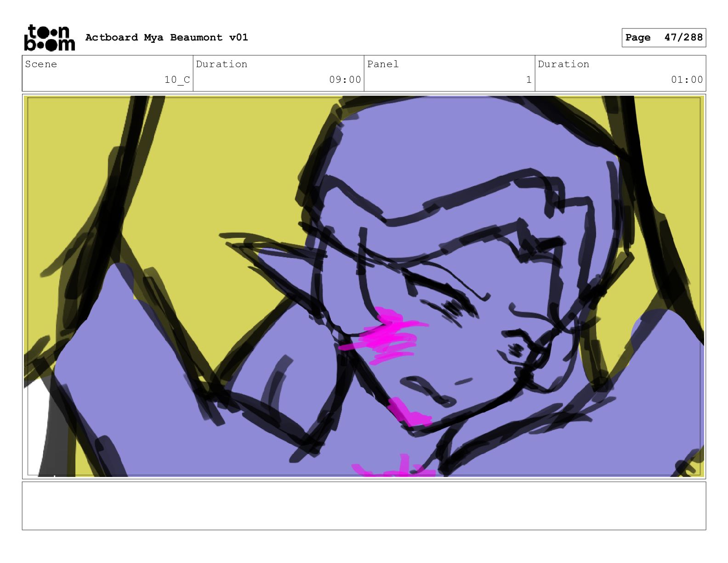Click panel duration value '01:00'
This screenshot has width=728, height=563.
tap(687, 80)
